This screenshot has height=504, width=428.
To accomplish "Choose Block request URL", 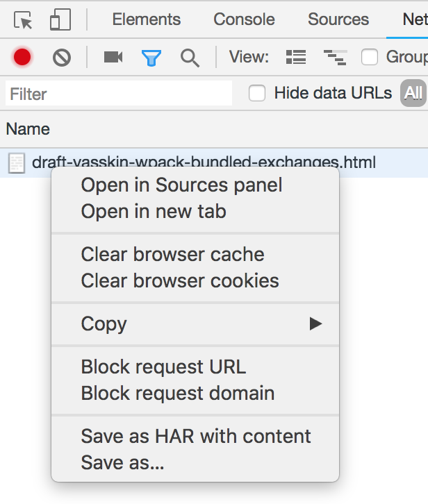I will coord(195,367).
